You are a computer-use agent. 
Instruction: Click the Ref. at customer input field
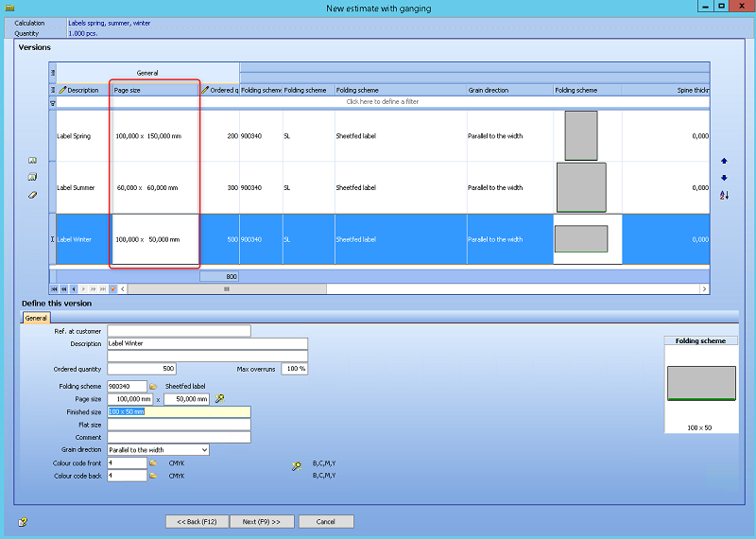(179, 331)
